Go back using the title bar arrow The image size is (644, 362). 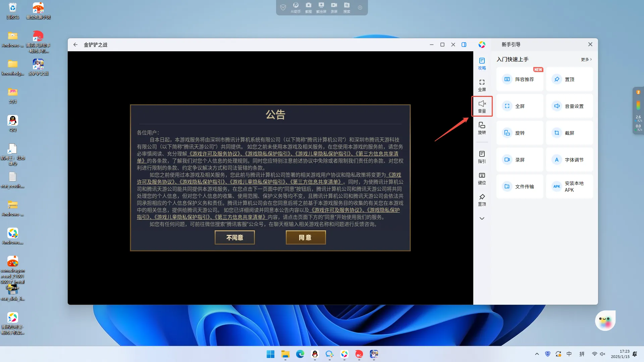[75, 45]
